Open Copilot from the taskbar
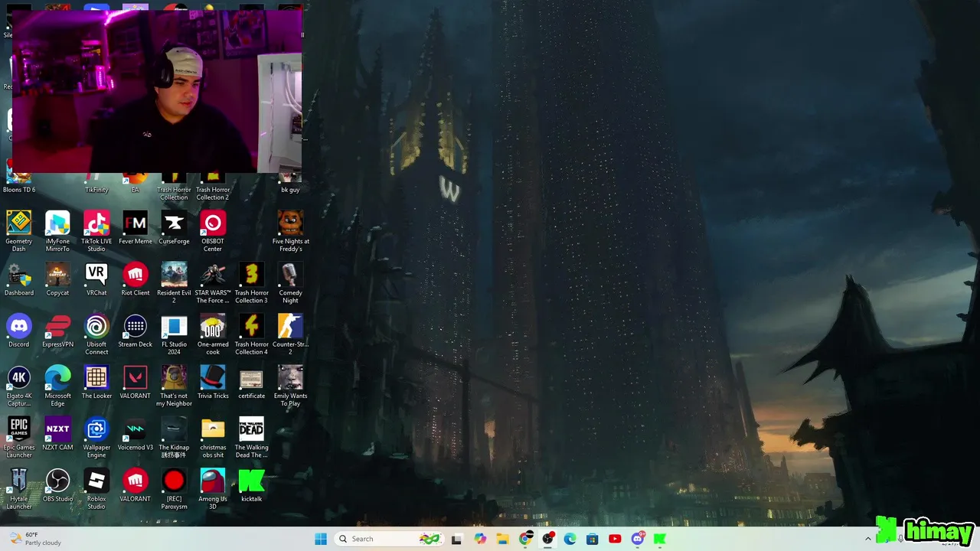This screenshot has height=551, width=980. point(480,539)
